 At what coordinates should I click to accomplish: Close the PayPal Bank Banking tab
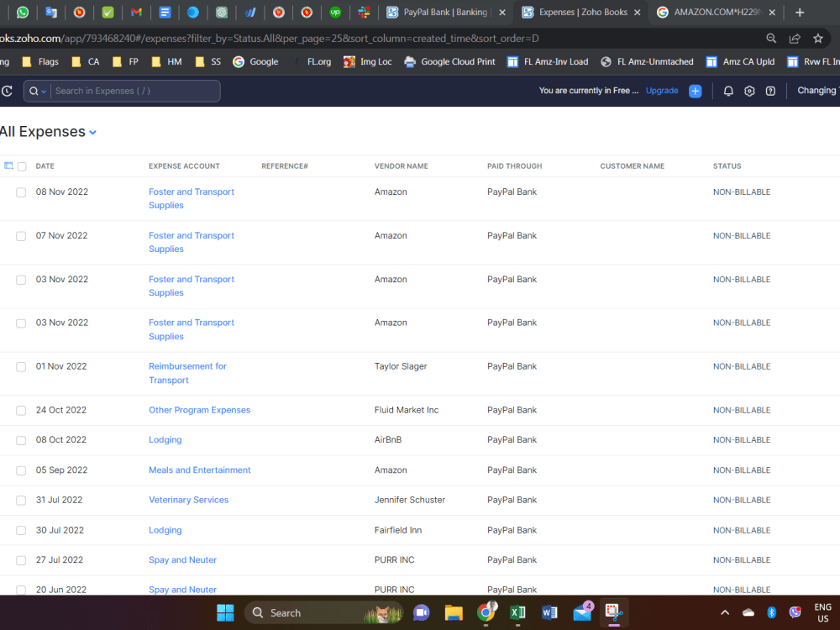coord(502,13)
